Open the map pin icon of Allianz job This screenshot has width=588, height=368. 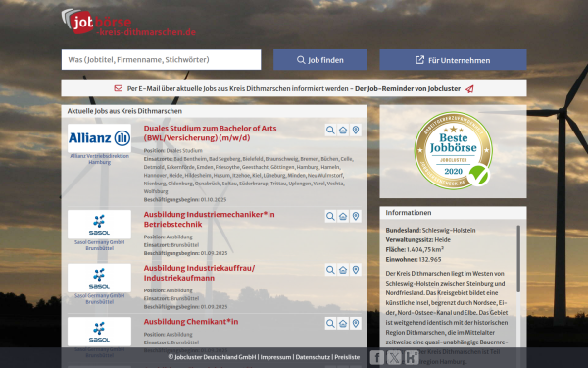click(356, 130)
